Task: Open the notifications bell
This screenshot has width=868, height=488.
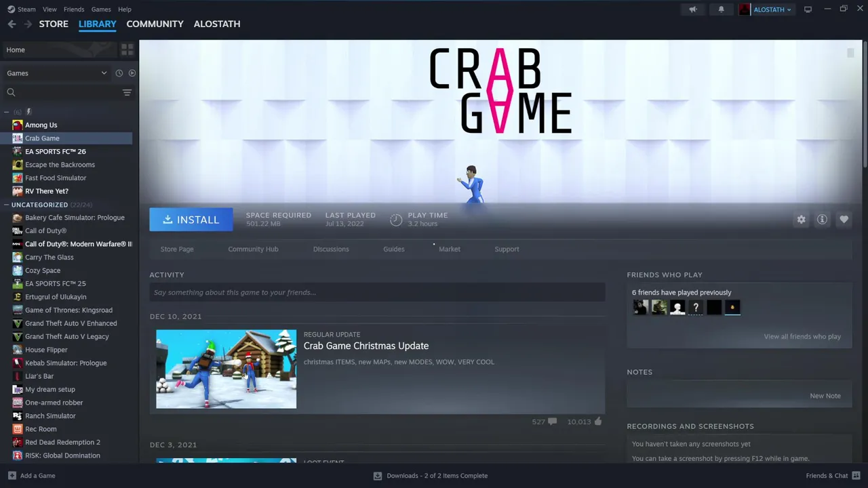Action: (x=721, y=9)
